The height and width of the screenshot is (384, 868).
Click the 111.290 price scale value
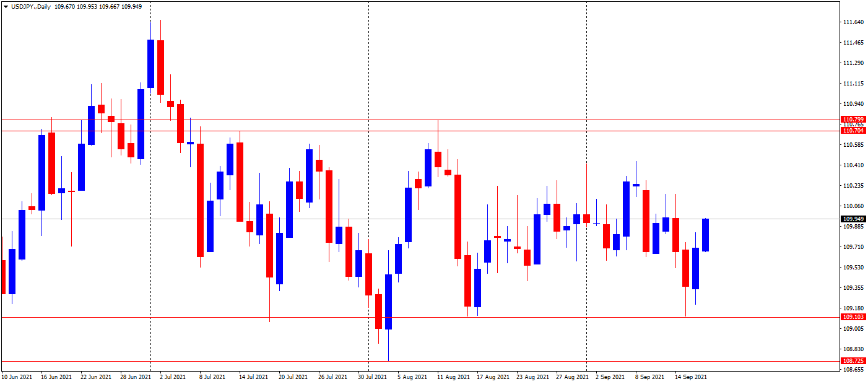(854, 63)
